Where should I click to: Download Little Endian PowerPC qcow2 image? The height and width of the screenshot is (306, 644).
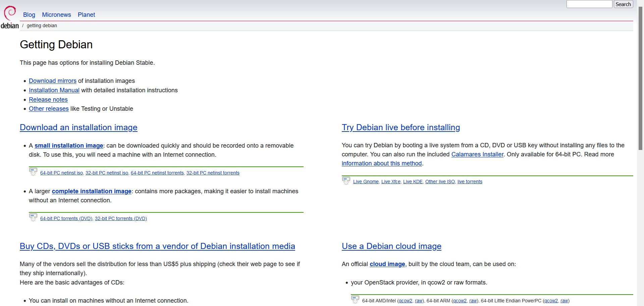click(551, 301)
